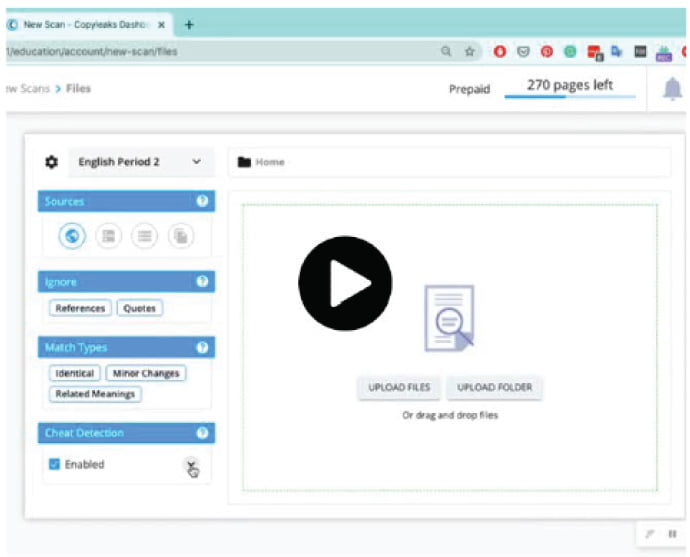Screen dimensions: 690x557
Task: Uncheck the Cheat Detection Enabled checkbox
Action: pos(55,464)
